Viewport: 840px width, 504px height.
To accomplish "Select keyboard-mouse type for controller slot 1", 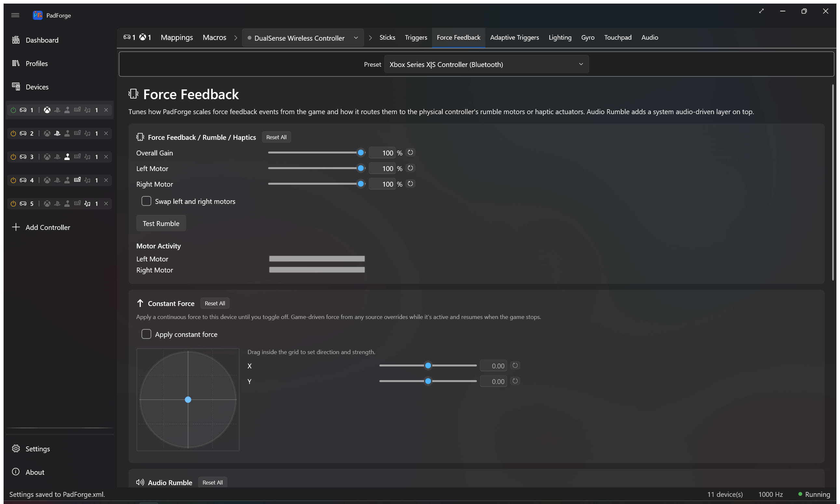I will (x=77, y=110).
